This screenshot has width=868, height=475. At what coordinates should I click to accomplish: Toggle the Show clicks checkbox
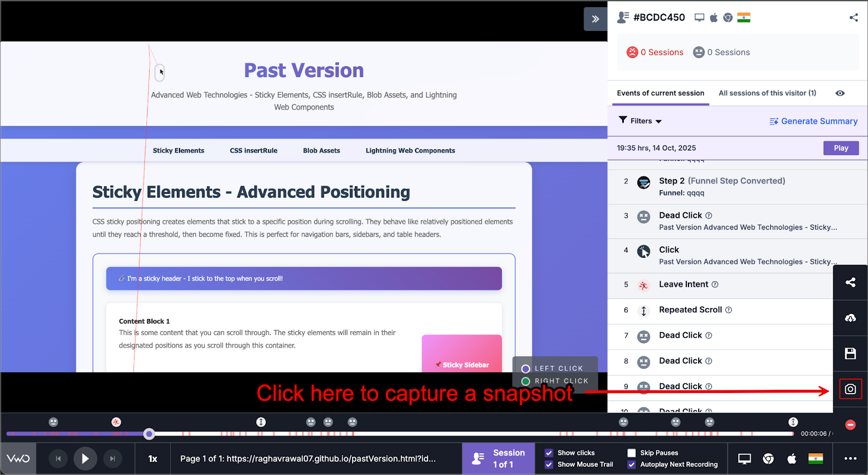(549, 453)
